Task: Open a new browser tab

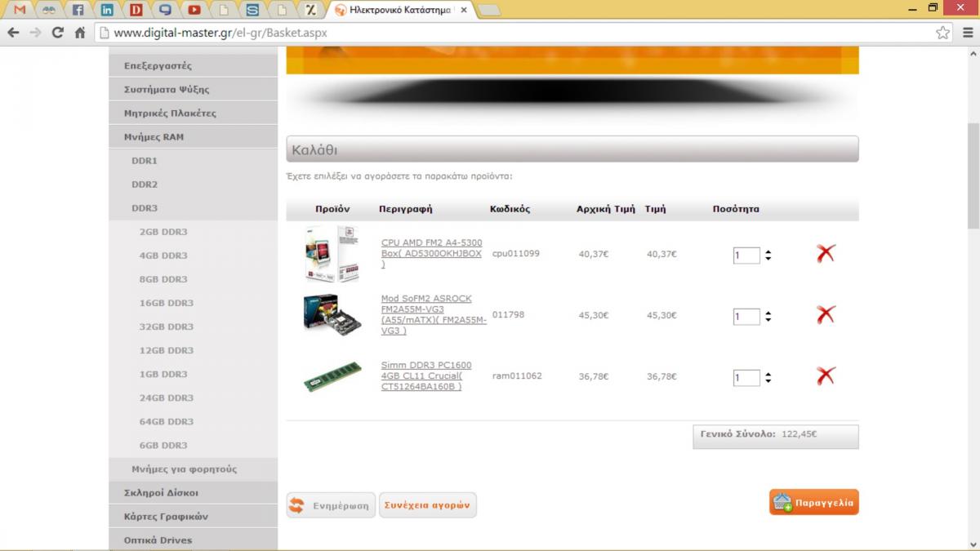Action: pyautogui.click(x=488, y=11)
